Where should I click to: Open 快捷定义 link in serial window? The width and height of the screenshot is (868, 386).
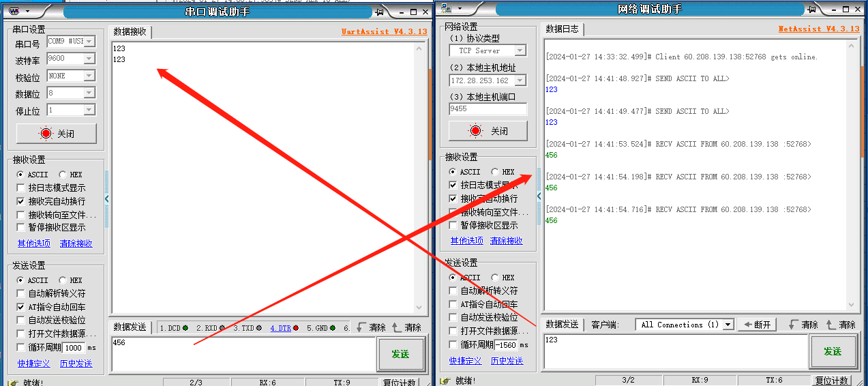pyautogui.click(x=34, y=363)
